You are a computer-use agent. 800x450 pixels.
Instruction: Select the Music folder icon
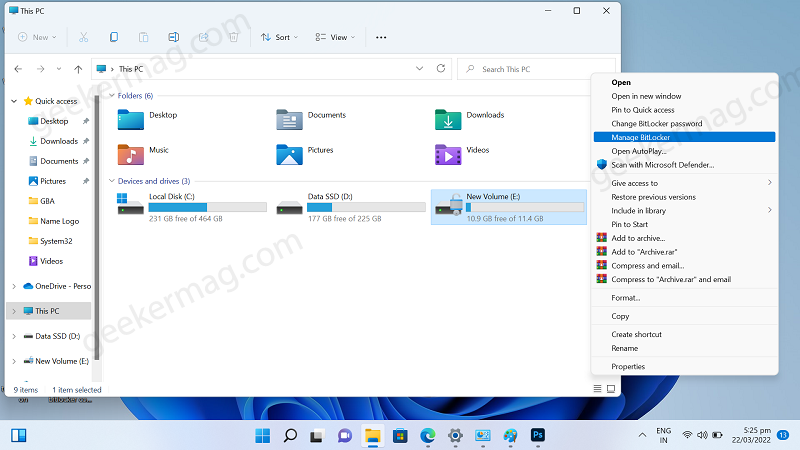coord(131,155)
